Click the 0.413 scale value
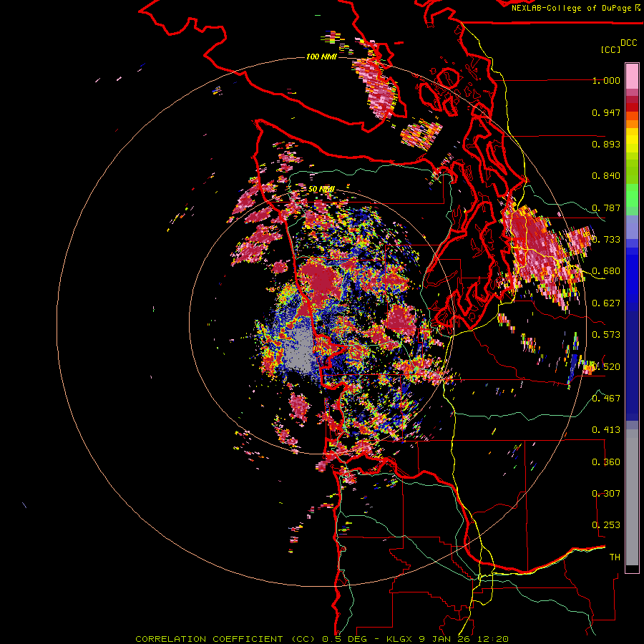644x644 pixels. pyautogui.click(x=606, y=430)
